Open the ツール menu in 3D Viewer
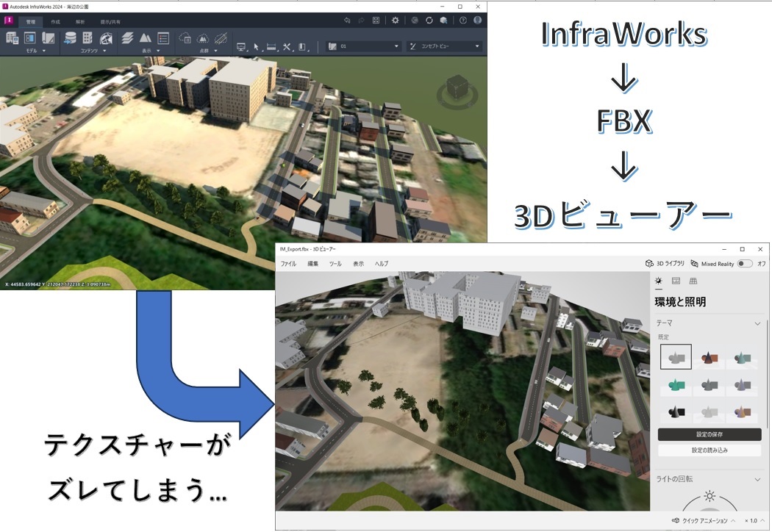Image resolution: width=772 pixels, height=532 pixels. point(335,264)
